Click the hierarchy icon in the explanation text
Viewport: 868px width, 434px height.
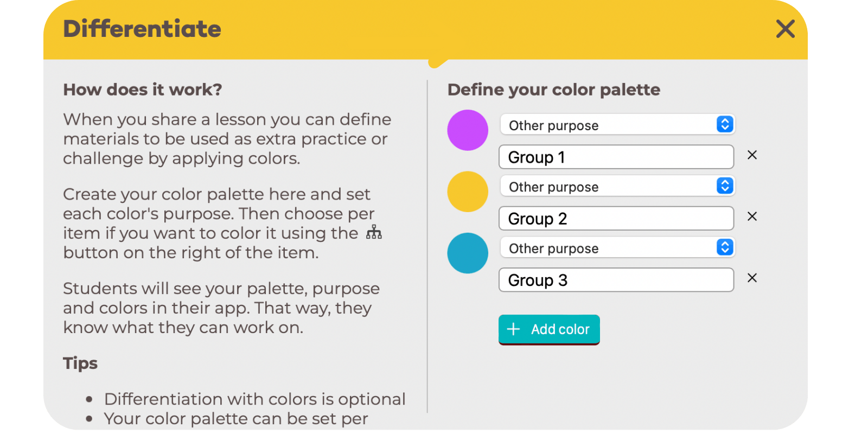point(374,232)
